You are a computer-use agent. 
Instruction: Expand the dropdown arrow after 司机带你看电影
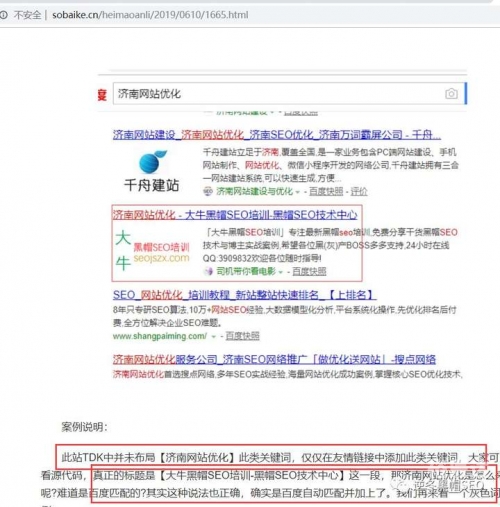(x=281, y=272)
